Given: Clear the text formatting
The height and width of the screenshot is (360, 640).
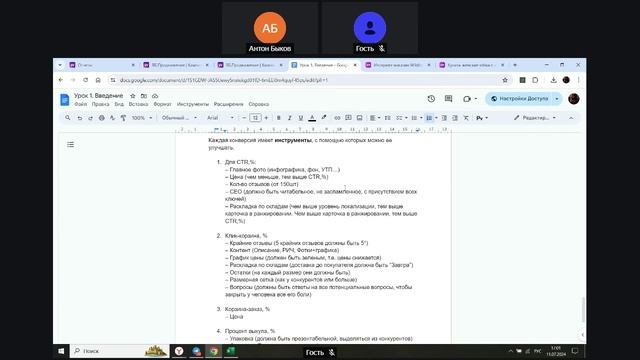Looking at the screenshot, I should pos(466,118).
